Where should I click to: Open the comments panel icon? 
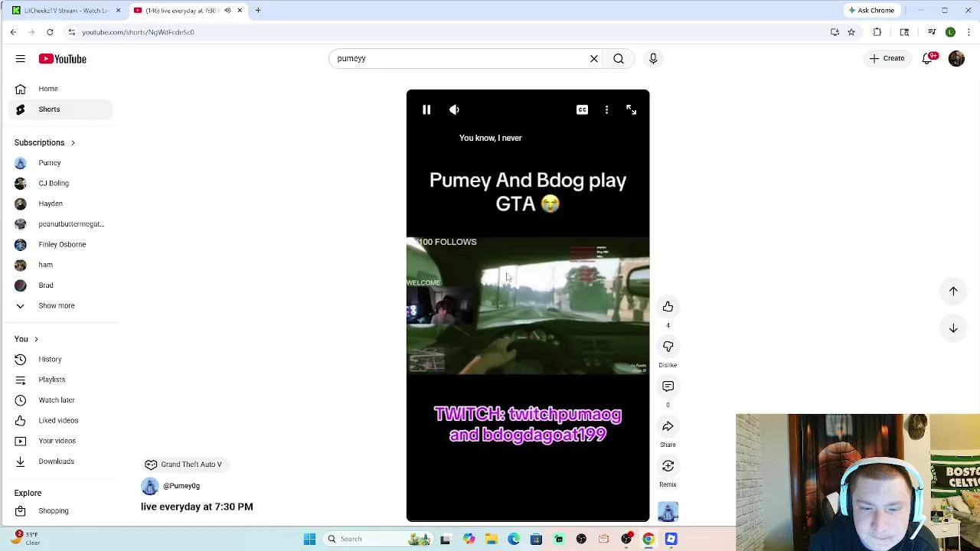pos(668,386)
